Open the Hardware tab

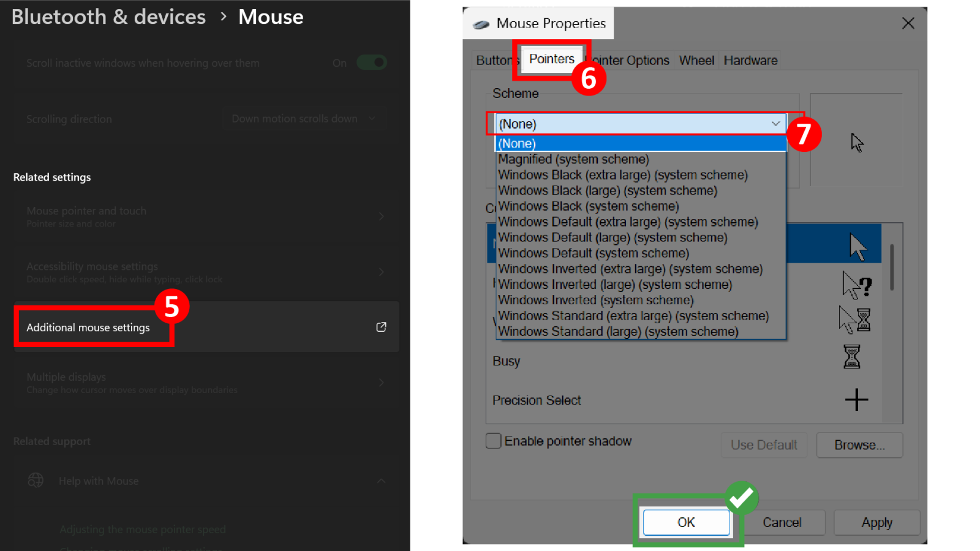click(750, 61)
